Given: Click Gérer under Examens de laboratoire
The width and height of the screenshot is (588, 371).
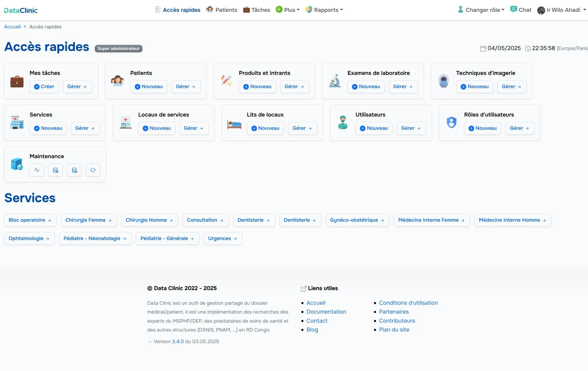Looking at the screenshot, I should [x=403, y=87].
